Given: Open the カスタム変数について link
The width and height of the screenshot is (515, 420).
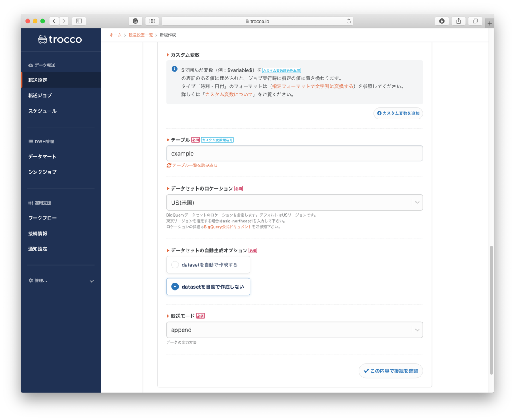Looking at the screenshot, I should tap(229, 94).
